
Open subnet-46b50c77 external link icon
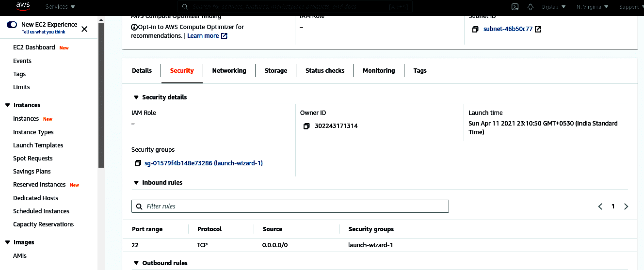click(538, 29)
